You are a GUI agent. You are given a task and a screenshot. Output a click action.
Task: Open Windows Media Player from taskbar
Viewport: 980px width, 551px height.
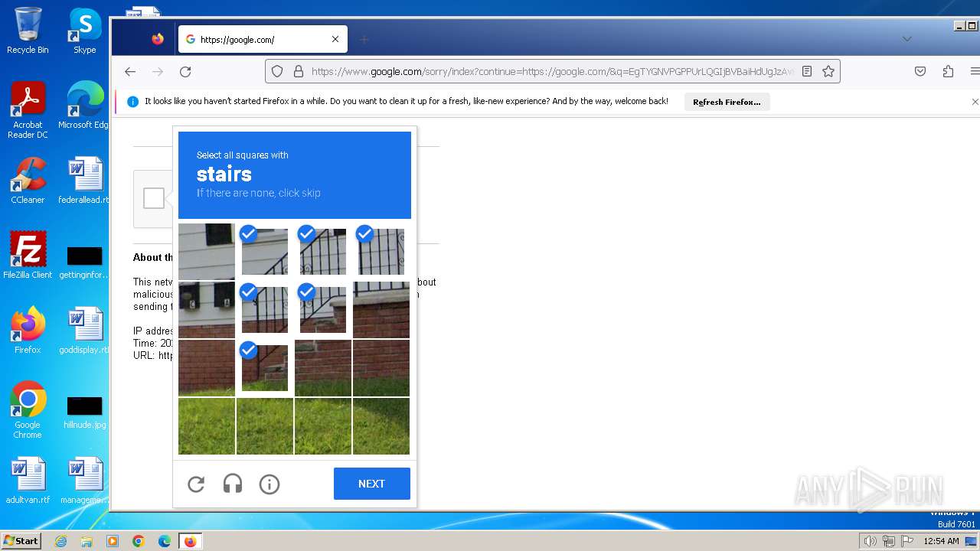(x=113, y=541)
